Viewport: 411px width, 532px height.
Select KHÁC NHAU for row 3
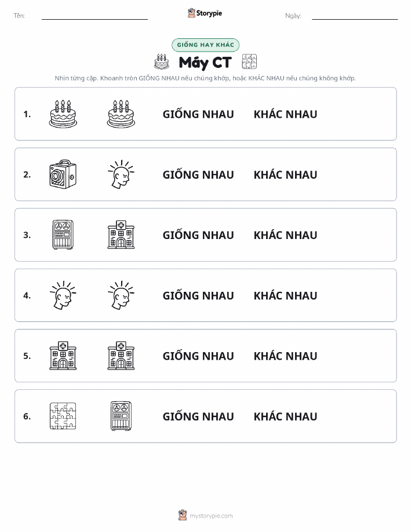pos(286,235)
